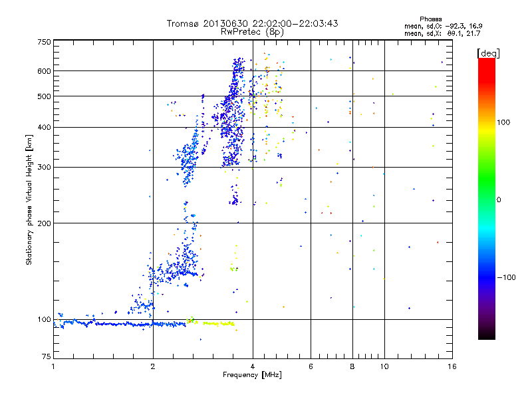The width and height of the screenshot is (532, 399).
Task: Click the colorbar tick label '-100'
Action: (x=507, y=277)
